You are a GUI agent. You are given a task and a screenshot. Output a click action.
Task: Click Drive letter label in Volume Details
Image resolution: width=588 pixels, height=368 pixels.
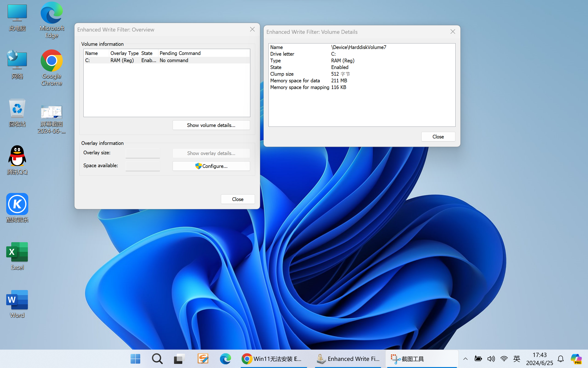pyautogui.click(x=282, y=54)
